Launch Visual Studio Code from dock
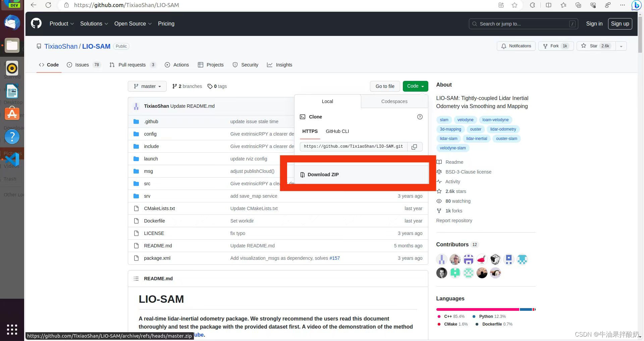This screenshot has height=341, width=644. pyautogui.click(x=12, y=159)
